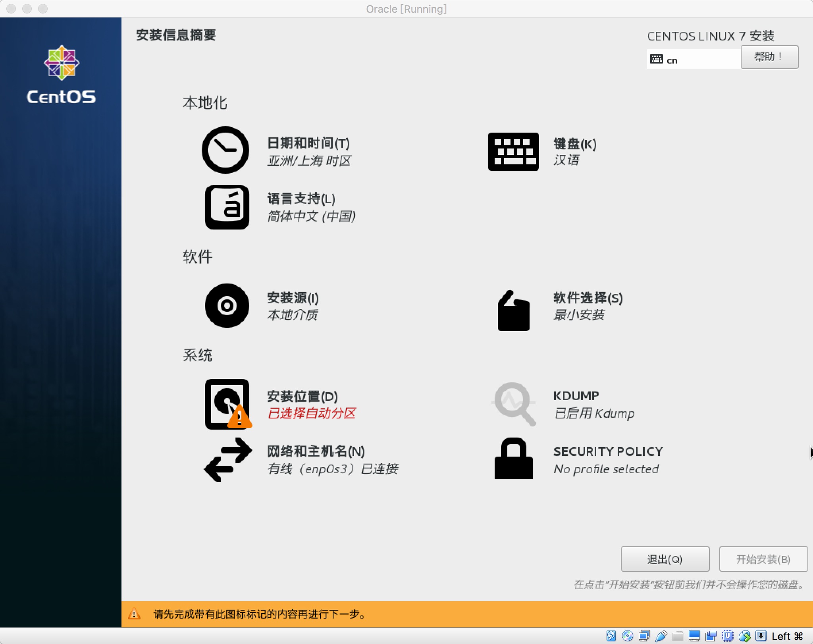813x644 pixels.
Task: Open 安装位置(D) disk icon with warning
Action: click(x=227, y=404)
